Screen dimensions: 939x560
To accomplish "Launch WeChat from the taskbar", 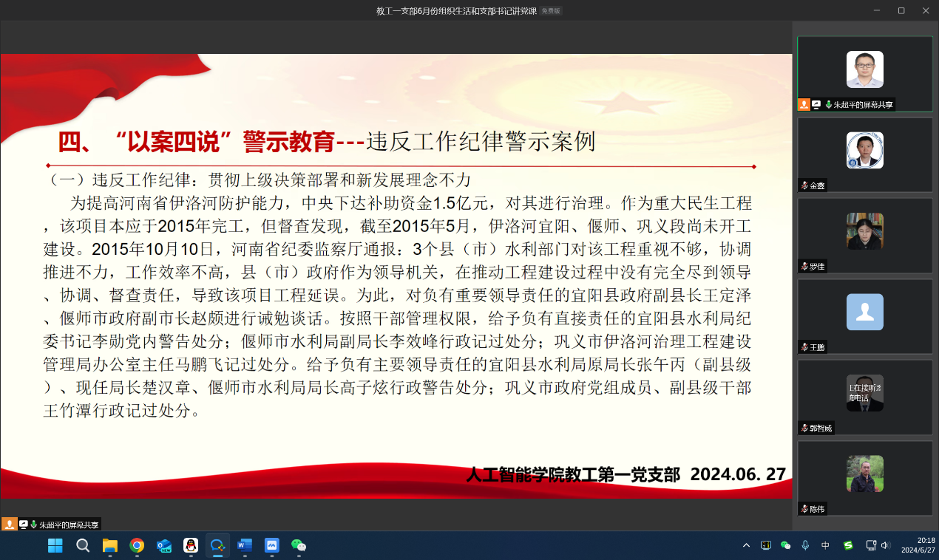I will point(299,546).
